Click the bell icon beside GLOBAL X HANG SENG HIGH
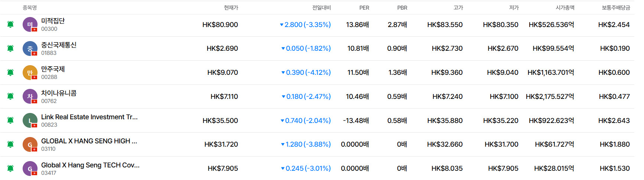644x180 pixels. pos(10,144)
